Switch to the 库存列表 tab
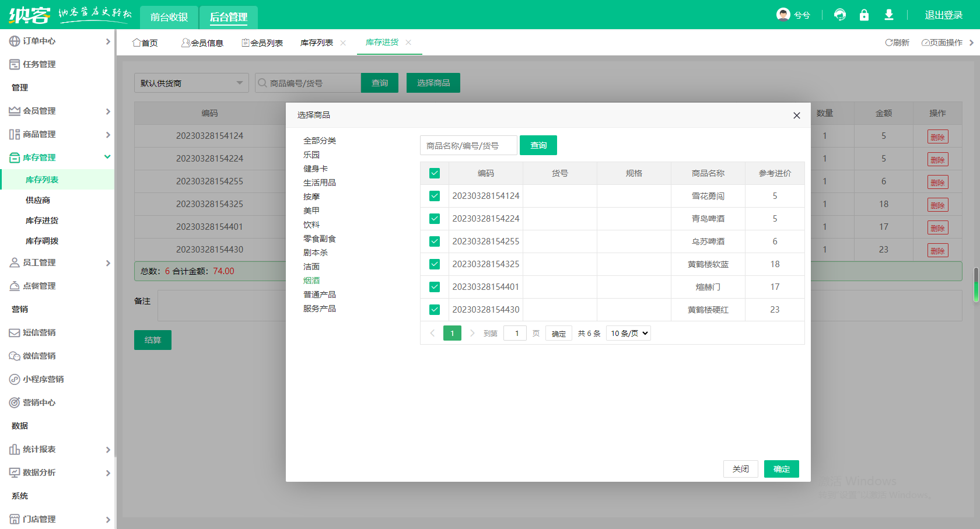The image size is (980, 529). point(317,43)
